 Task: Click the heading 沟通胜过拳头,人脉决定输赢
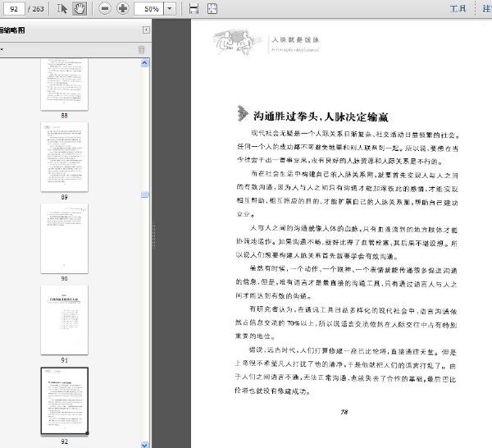(x=321, y=117)
